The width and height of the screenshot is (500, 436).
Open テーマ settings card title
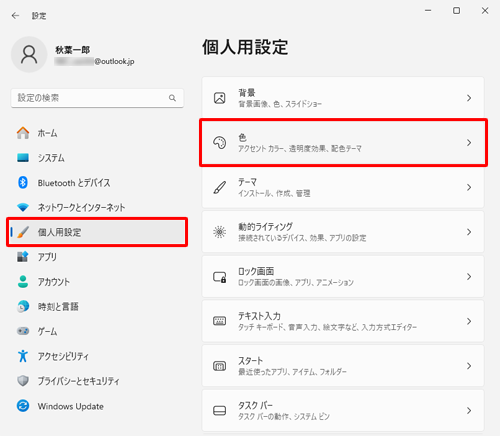[247, 182]
